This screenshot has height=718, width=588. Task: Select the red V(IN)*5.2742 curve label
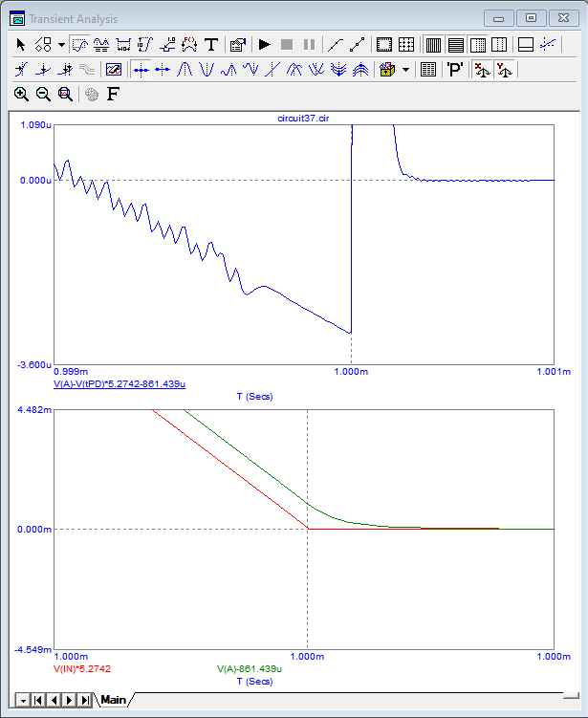click(x=82, y=669)
